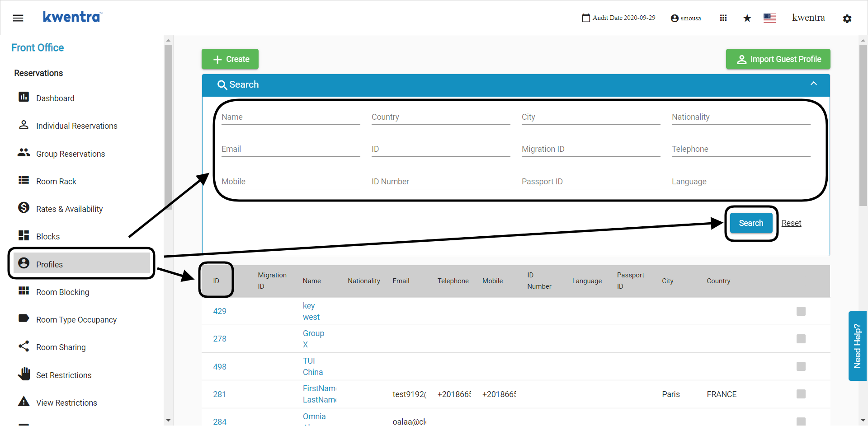Focus the Migration ID search field
The image size is (868, 426).
coord(591,149)
